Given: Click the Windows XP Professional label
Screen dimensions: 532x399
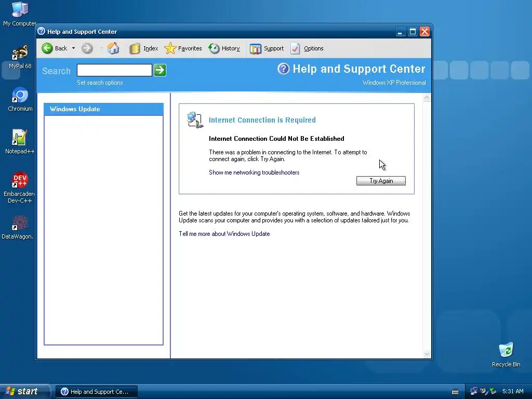Looking at the screenshot, I should [x=394, y=83].
